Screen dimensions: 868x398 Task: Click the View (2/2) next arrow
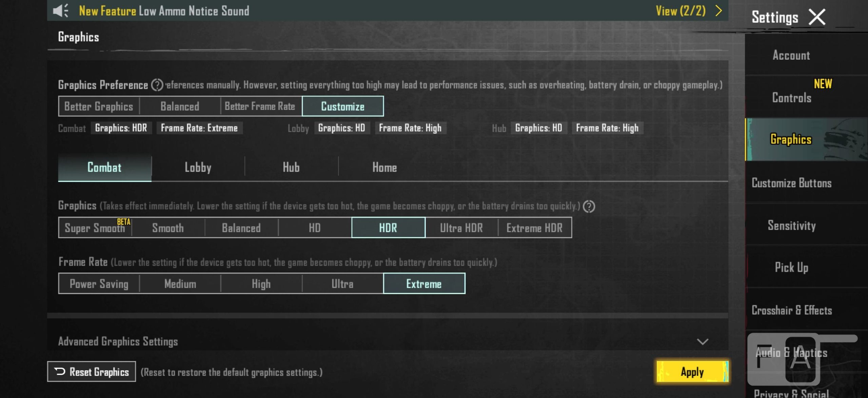click(x=718, y=11)
